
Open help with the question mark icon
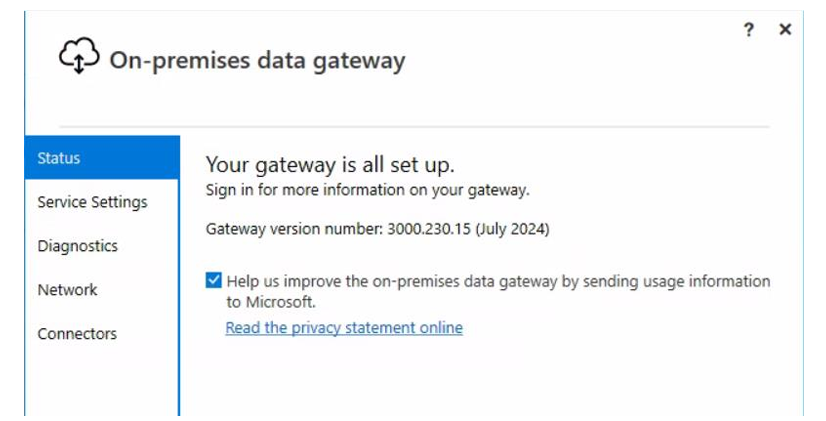pos(748,30)
